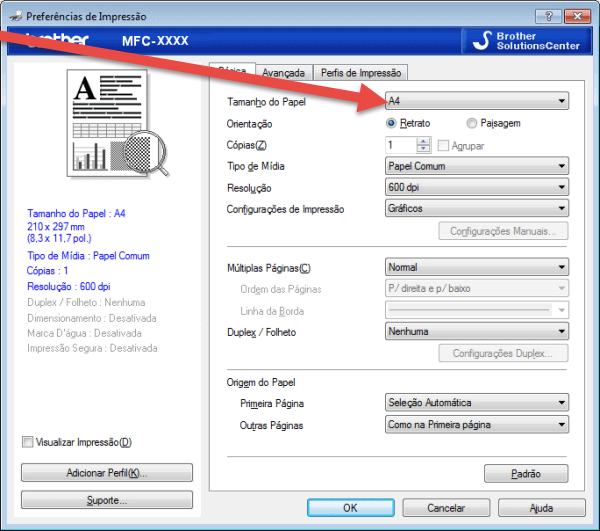Expand the Tipo de Mídia dropdown
600x531 pixels.
point(476,166)
